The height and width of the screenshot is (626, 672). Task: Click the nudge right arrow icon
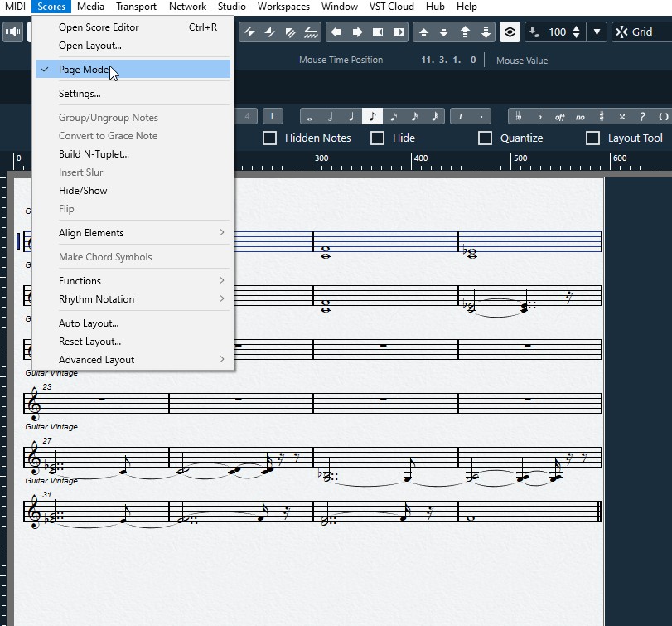pos(357,32)
